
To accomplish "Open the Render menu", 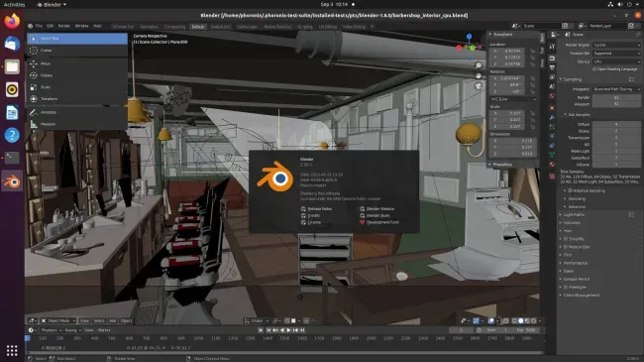I will pos(64,26).
